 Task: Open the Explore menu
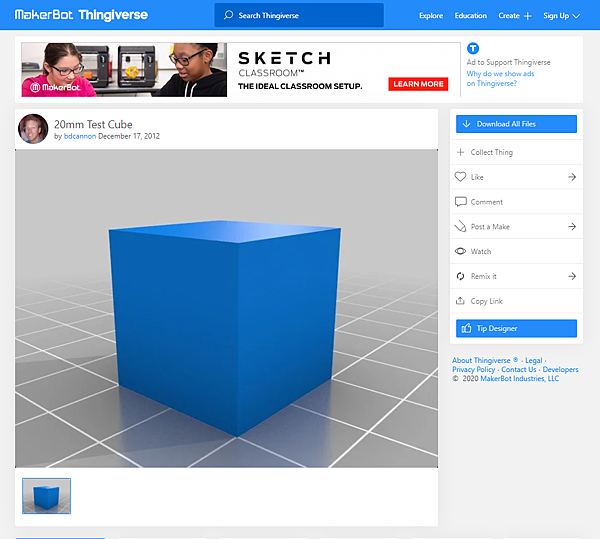[431, 16]
